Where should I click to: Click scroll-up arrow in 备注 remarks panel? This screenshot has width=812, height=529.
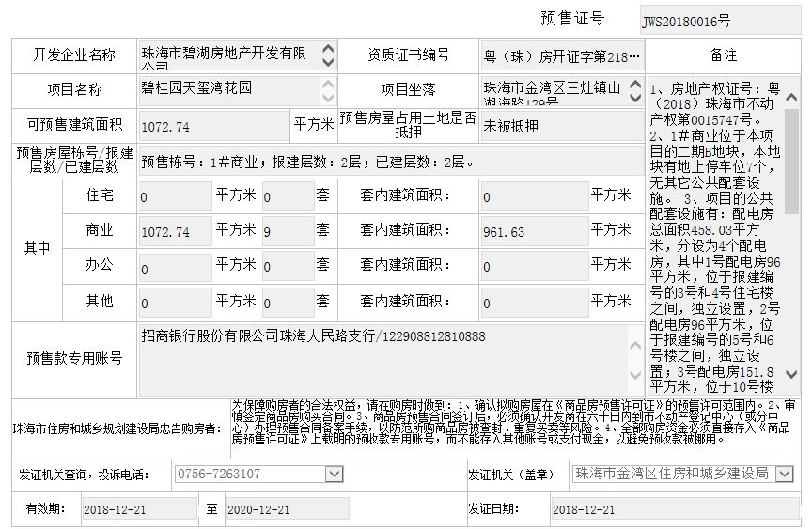point(791,98)
